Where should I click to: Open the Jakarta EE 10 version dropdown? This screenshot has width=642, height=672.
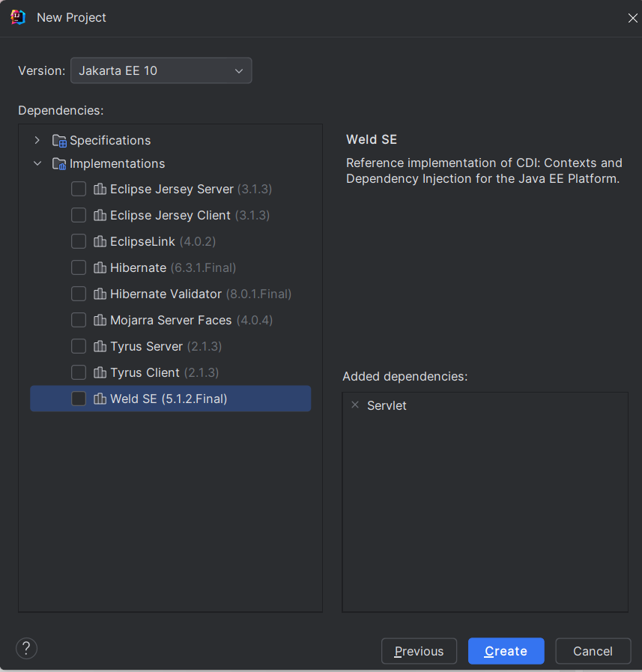pyautogui.click(x=161, y=70)
